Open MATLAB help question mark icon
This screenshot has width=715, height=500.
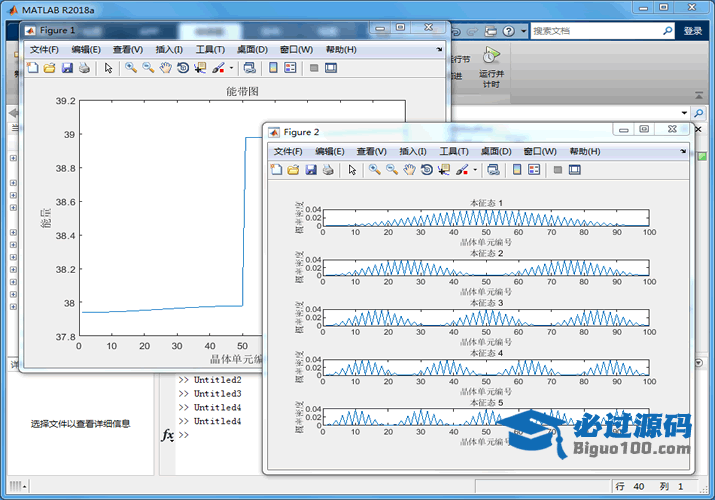coord(508,31)
